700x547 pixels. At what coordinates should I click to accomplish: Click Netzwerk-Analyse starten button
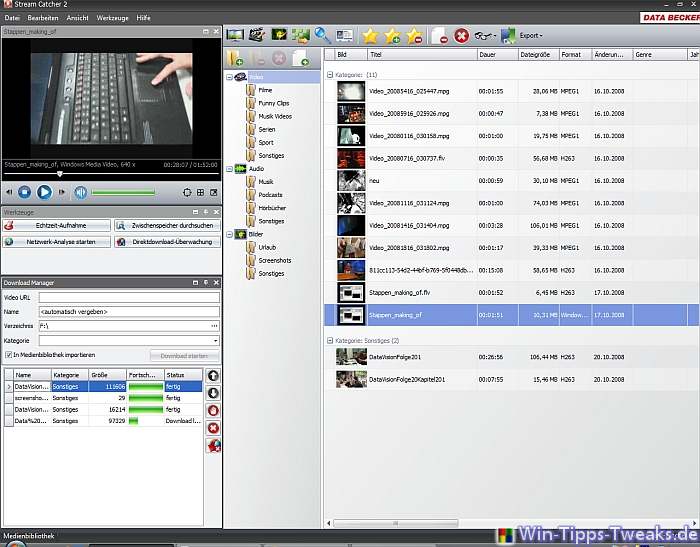56,242
